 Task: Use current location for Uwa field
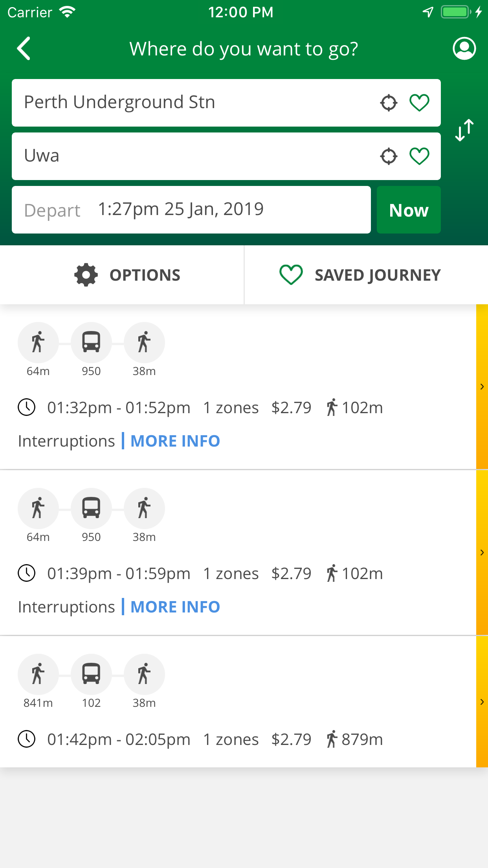tap(389, 156)
